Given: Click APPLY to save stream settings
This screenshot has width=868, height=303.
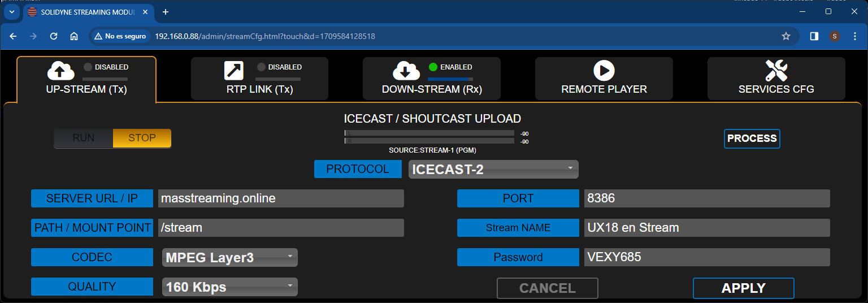Looking at the screenshot, I should pyautogui.click(x=744, y=288).
